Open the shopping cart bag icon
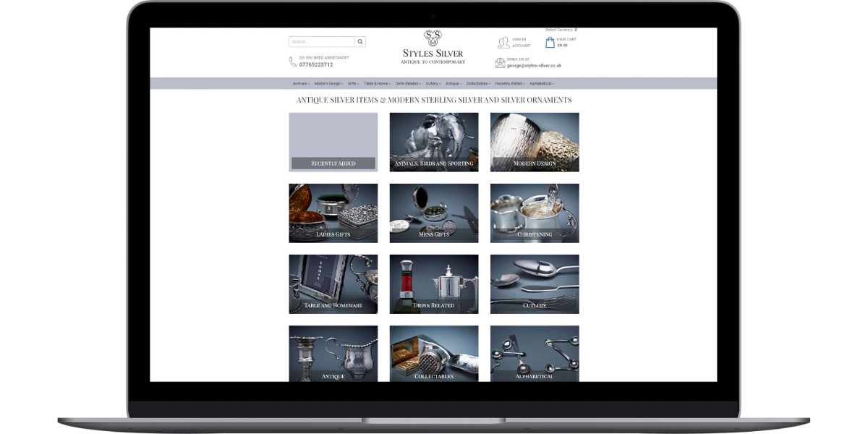 tap(550, 43)
